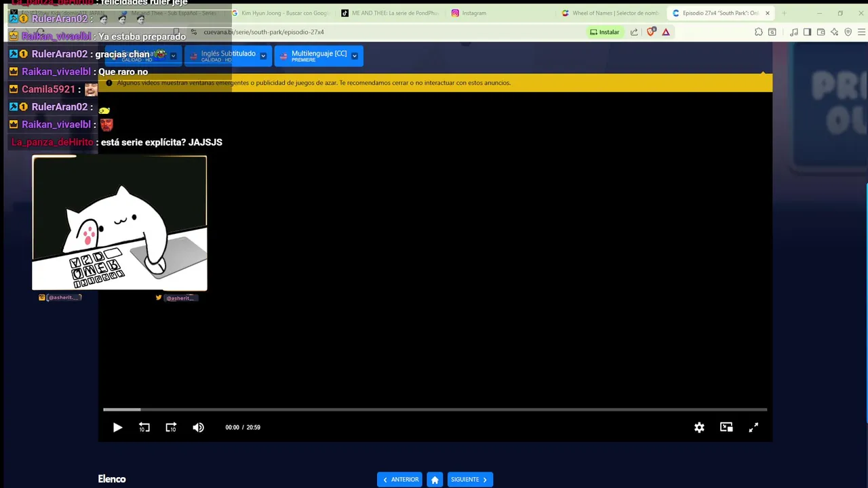
Task: Play the South Park episode video
Action: click(117, 428)
